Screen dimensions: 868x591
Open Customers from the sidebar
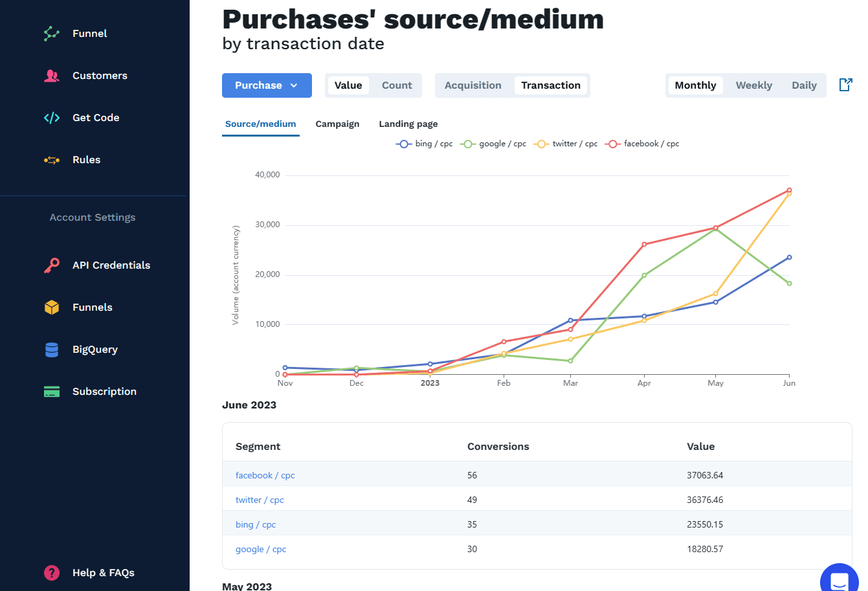pos(51,75)
